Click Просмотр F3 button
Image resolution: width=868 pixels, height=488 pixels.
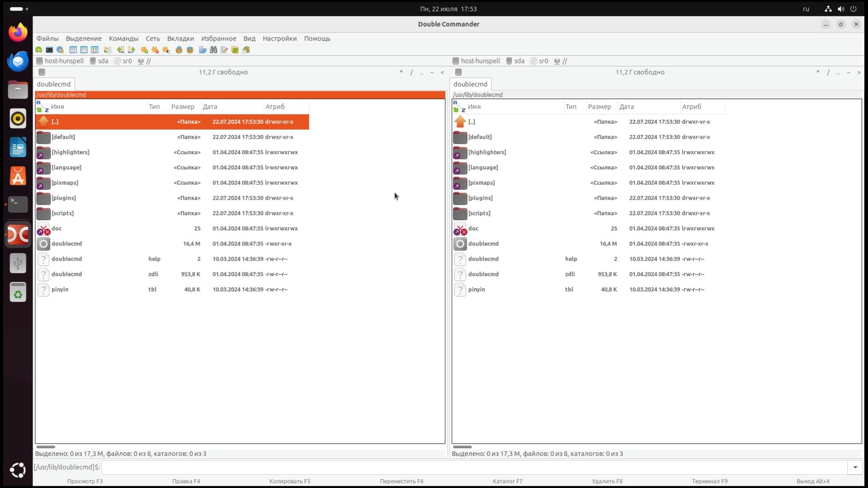85,481
